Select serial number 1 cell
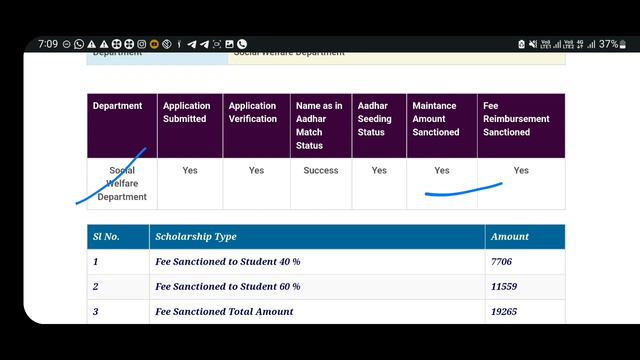The height and width of the screenshot is (360, 640). (118, 262)
